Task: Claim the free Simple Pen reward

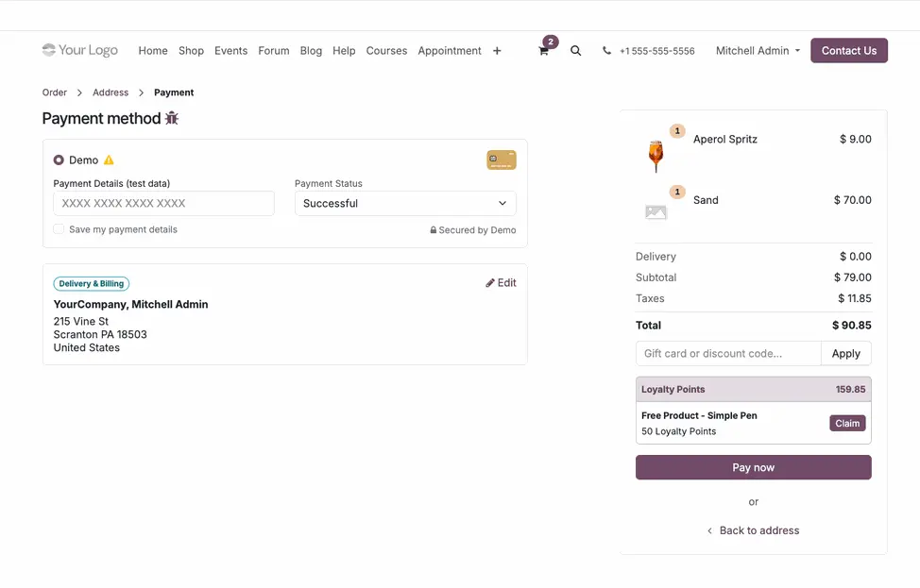Action: pyautogui.click(x=846, y=423)
